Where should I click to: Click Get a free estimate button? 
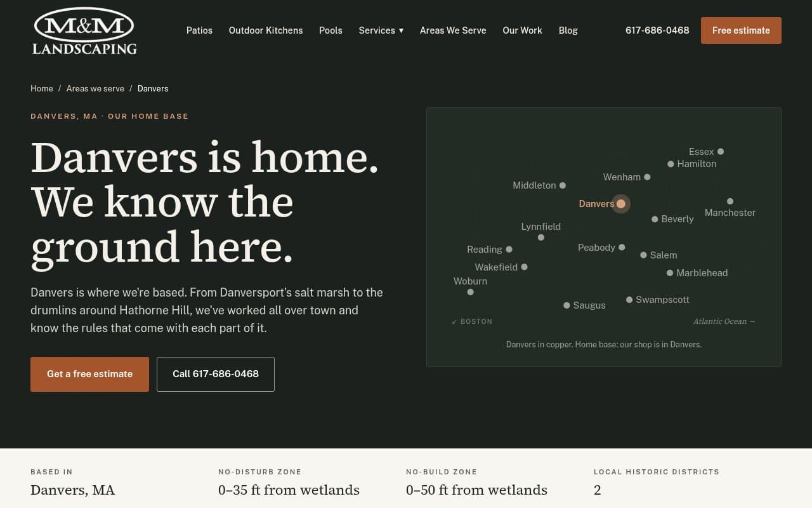point(89,374)
